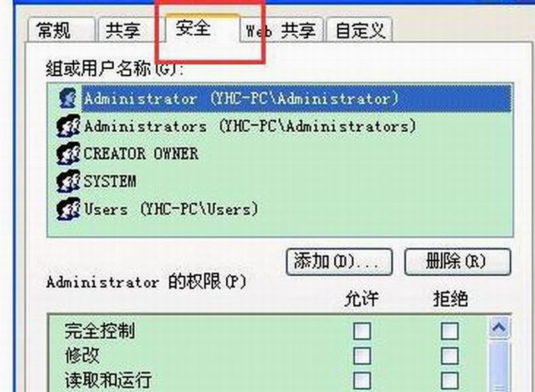Click the Administrators group icon
This screenshot has width=535, height=392.
[68, 126]
